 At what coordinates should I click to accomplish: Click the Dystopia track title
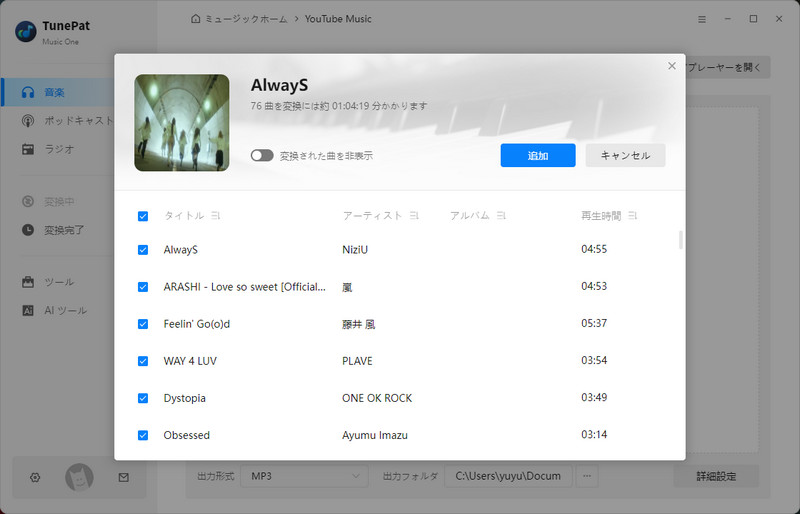pos(184,398)
